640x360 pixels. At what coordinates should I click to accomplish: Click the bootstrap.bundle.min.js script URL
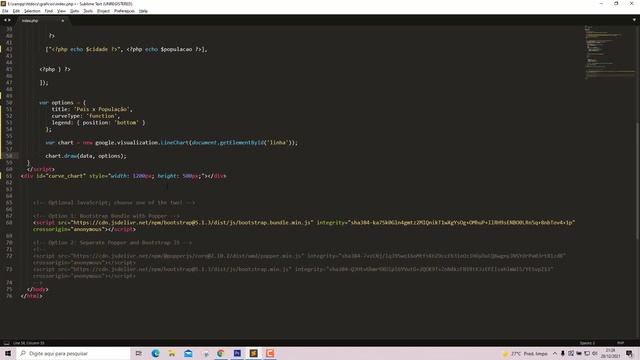tap(192, 222)
